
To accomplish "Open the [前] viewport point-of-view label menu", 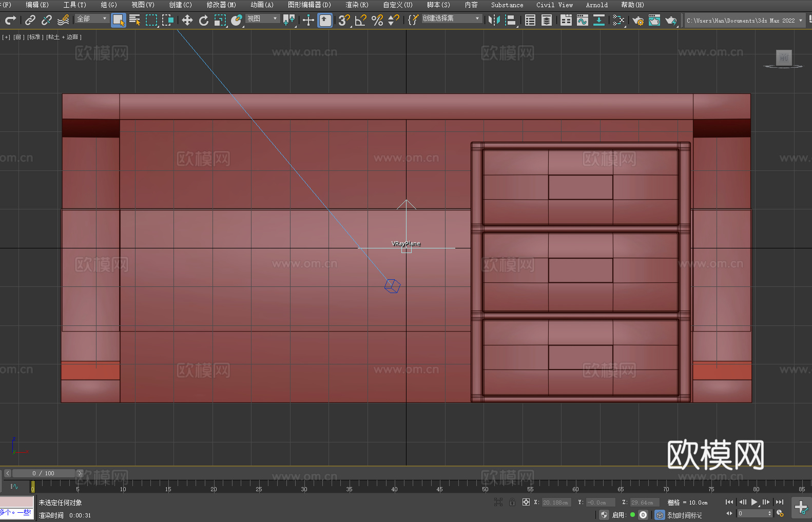I will (18, 37).
